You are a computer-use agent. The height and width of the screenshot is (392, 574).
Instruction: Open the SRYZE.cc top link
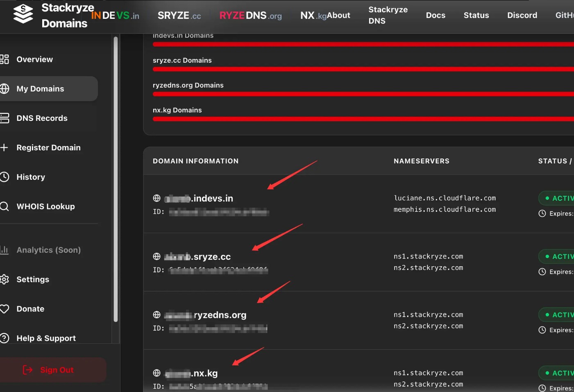179,16
